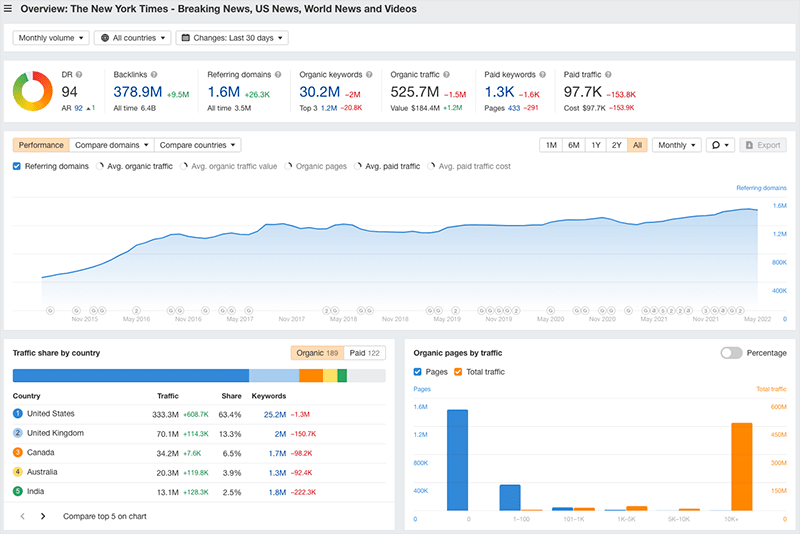
Task: Go to previous page of countries
Action: [22, 516]
